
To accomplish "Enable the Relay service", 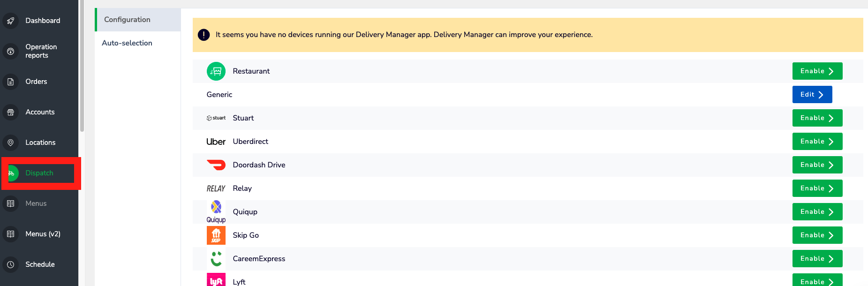I will point(817,188).
